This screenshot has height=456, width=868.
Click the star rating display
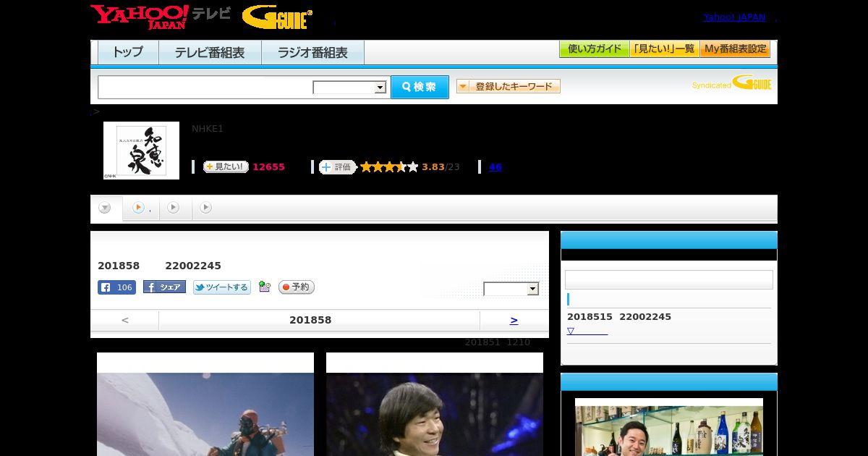point(389,167)
